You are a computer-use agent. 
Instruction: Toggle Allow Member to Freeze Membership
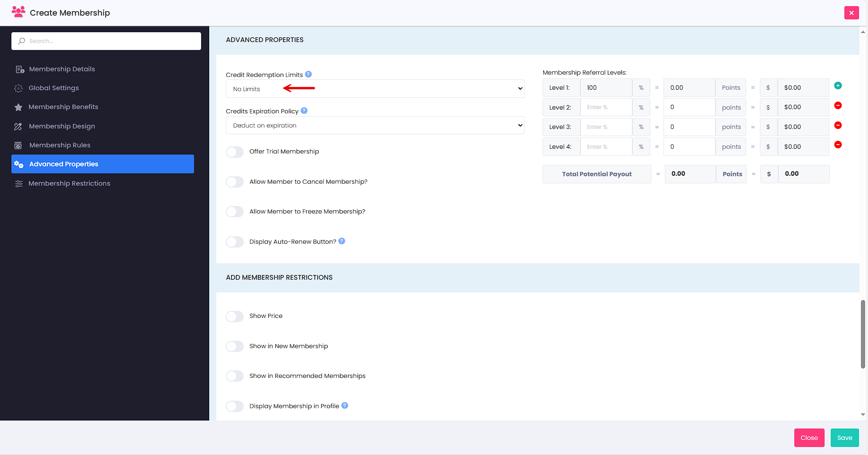coord(235,212)
